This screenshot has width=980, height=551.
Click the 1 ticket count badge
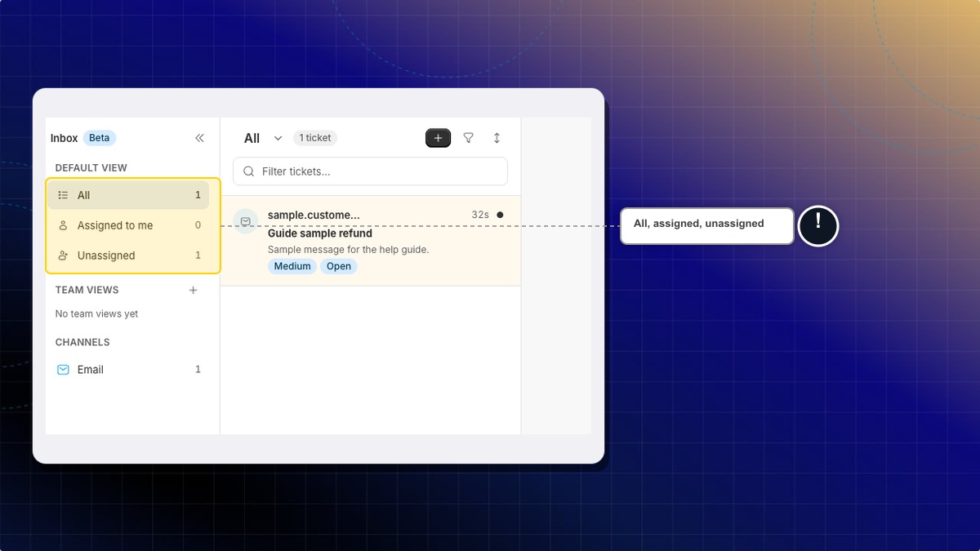(315, 138)
